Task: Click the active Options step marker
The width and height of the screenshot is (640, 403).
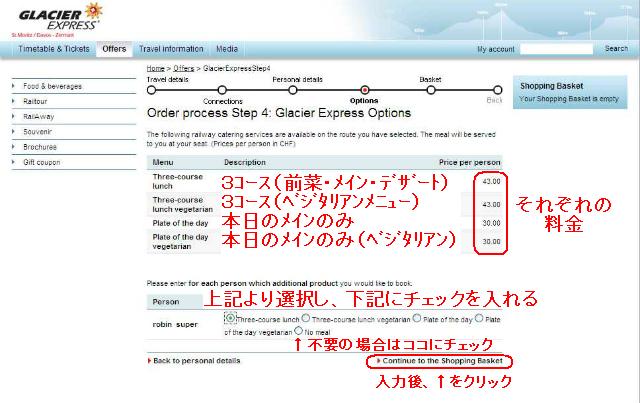Action: click(x=364, y=90)
